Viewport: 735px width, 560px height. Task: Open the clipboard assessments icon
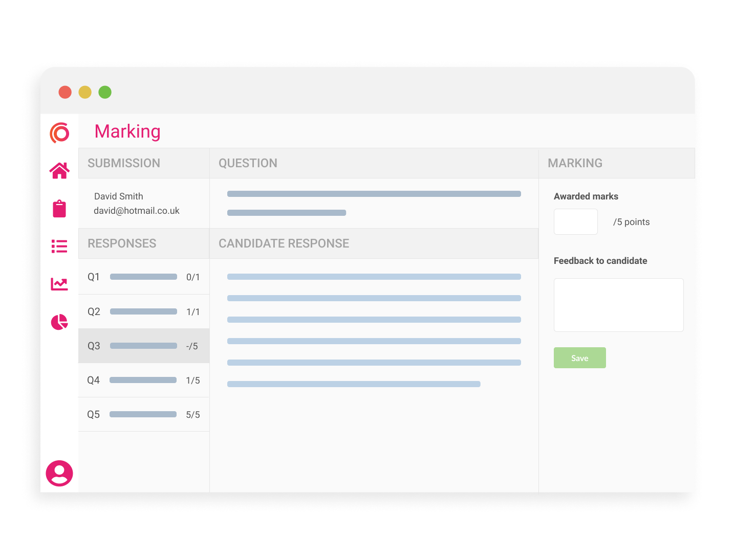click(x=59, y=209)
